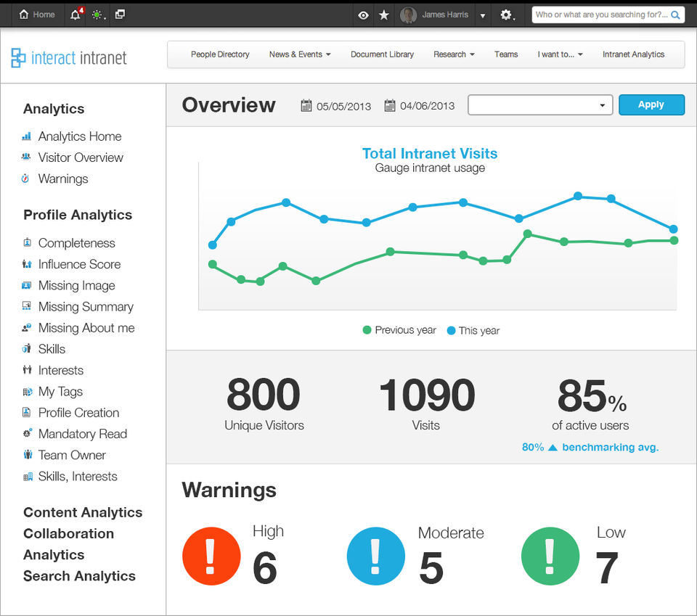
Task: Click the Skills sidebar icon
Action: tap(27, 349)
